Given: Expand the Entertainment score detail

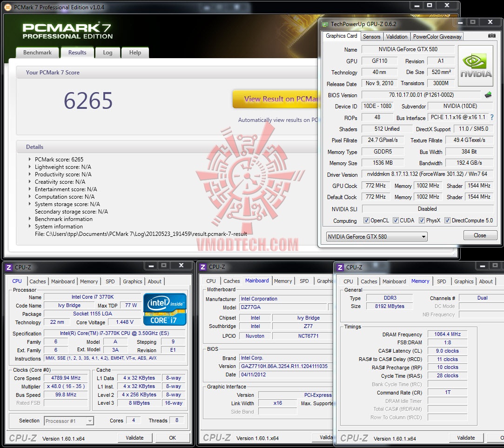Looking at the screenshot, I should 30,189.
